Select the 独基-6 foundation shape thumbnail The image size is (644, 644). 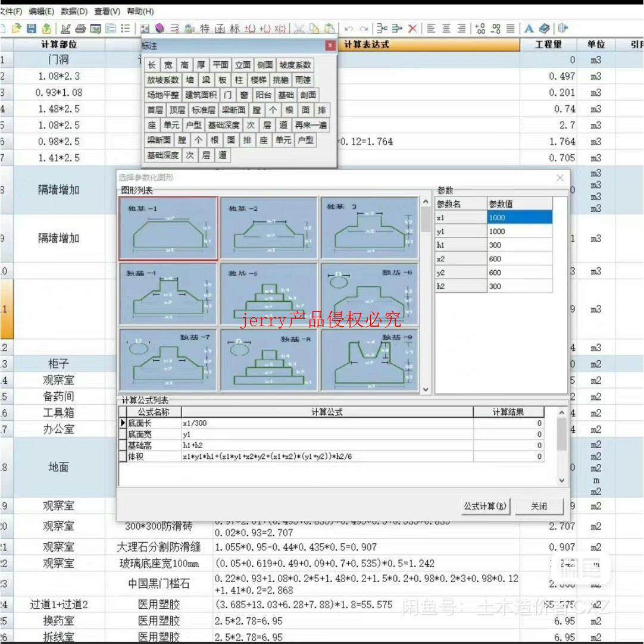(x=370, y=294)
